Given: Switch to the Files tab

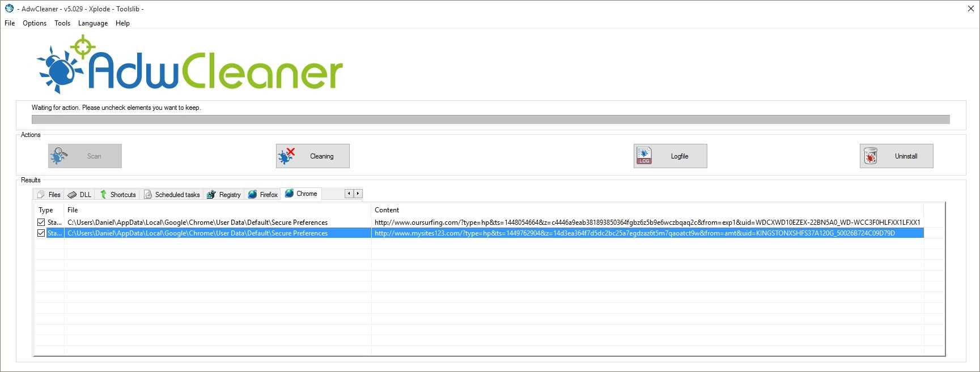Looking at the screenshot, I should pos(49,194).
